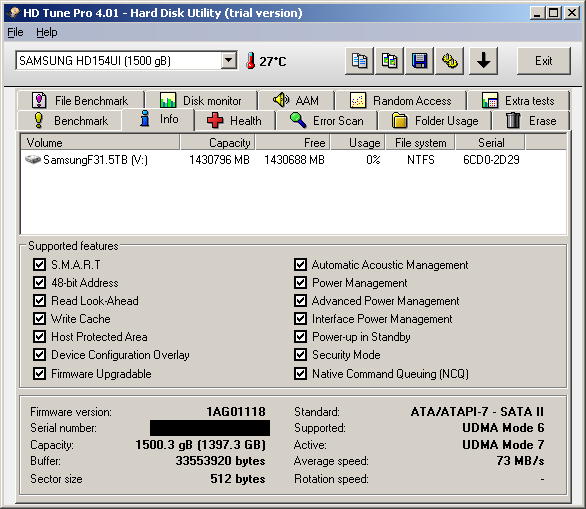The width and height of the screenshot is (586, 509).
Task: Open the File menu
Action: click(15, 33)
